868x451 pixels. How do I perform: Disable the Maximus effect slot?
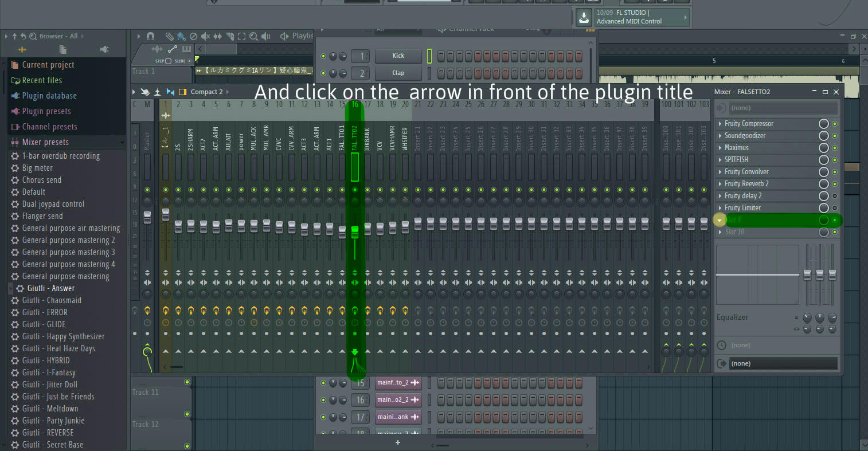point(835,148)
